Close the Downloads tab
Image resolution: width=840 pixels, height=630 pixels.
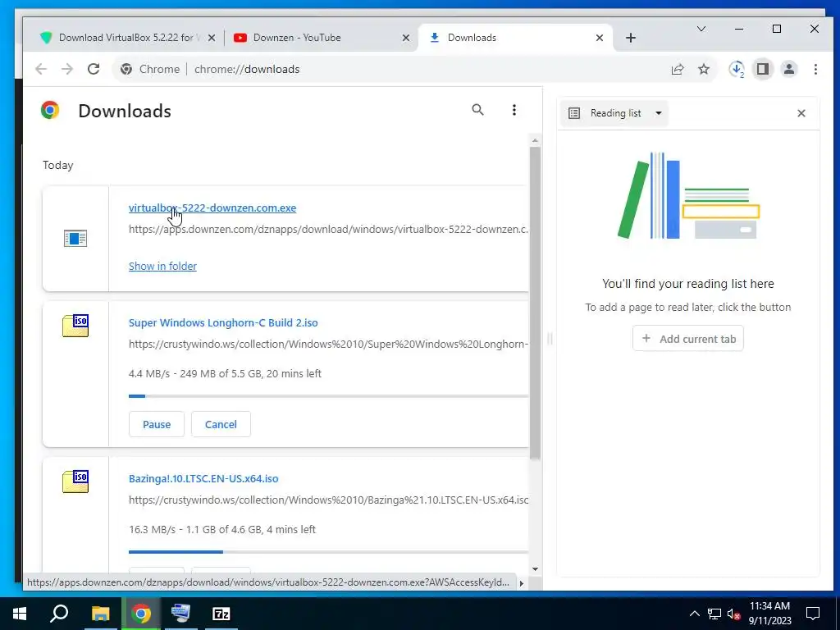click(x=600, y=38)
